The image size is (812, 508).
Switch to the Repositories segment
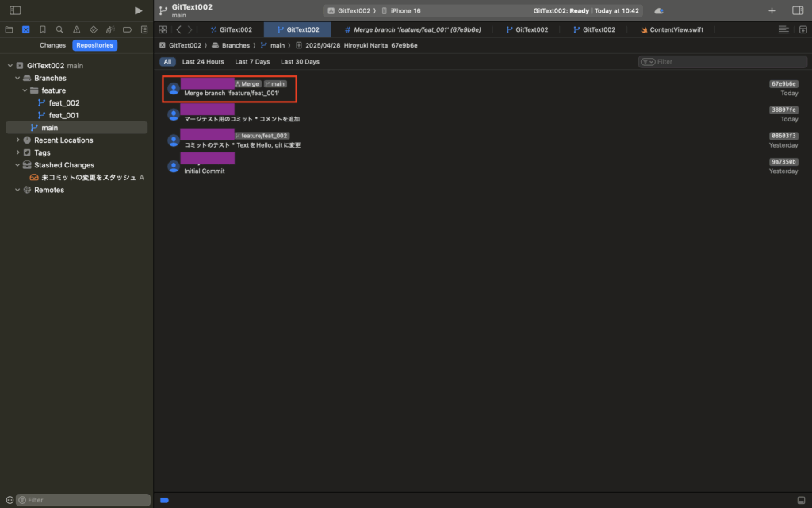95,45
